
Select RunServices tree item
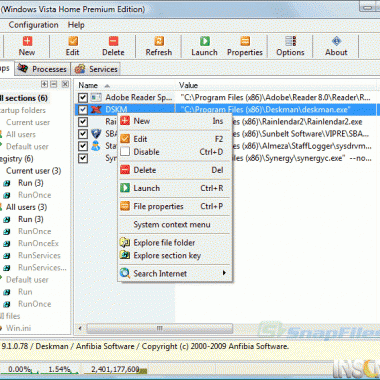[39, 255]
